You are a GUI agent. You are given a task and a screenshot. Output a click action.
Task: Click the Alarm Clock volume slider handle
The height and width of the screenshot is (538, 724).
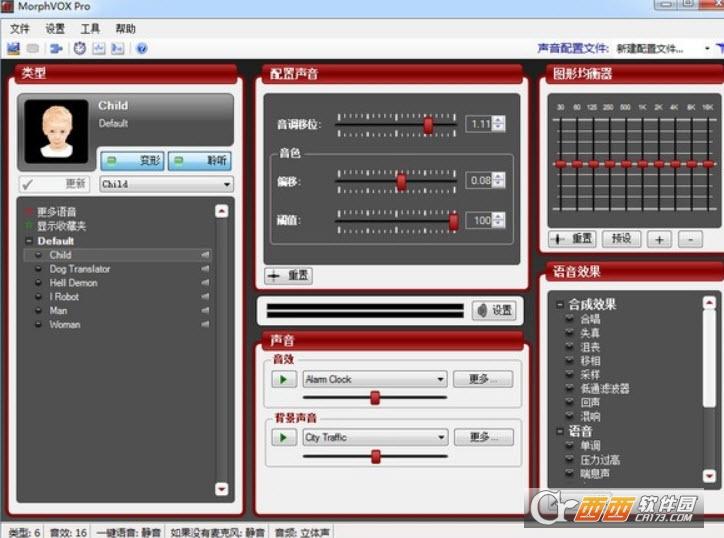pos(375,397)
